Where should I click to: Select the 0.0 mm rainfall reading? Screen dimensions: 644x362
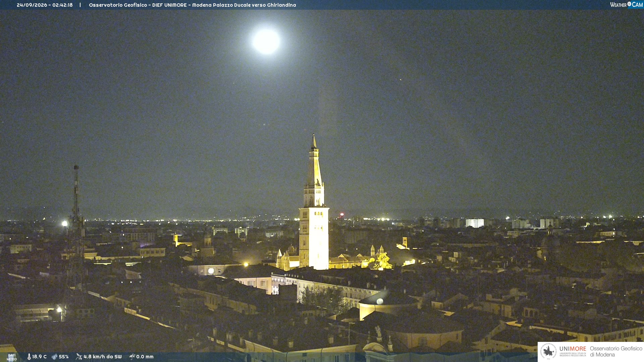click(145, 357)
